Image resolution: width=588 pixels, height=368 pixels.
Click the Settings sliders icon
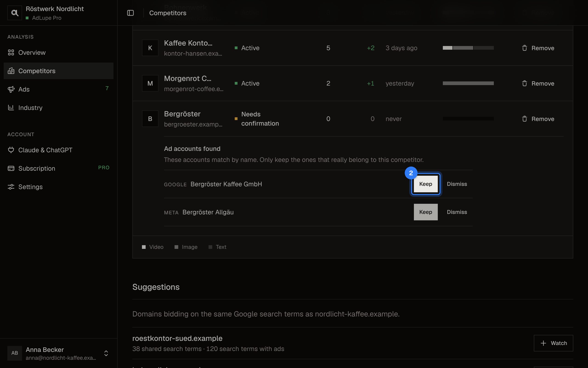click(x=11, y=187)
